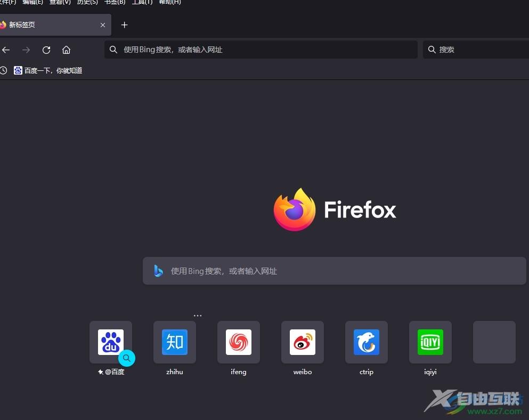Click the empty shortcut tile after iqiyi
Image resolution: width=529 pixels, height=420 pixels.
click(494, 342)
